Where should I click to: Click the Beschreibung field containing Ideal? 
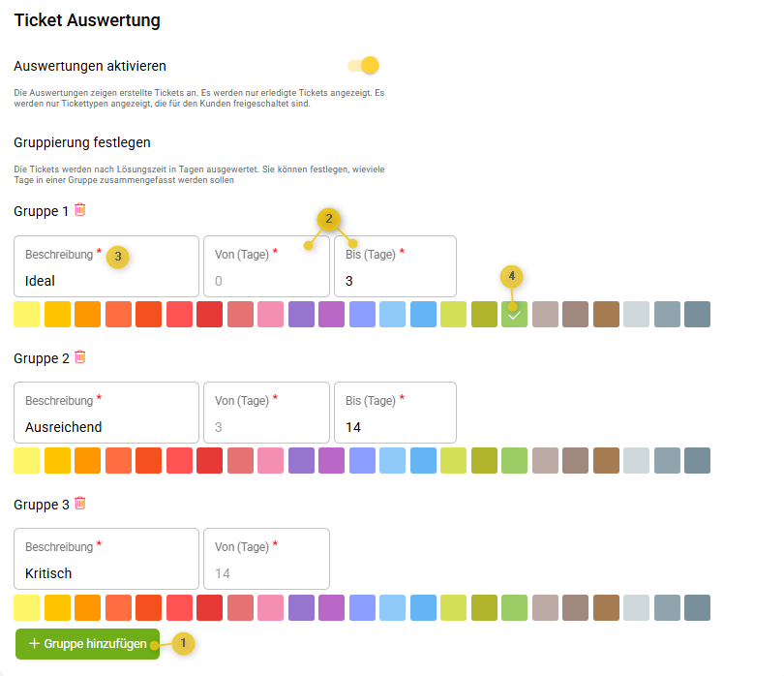click(x=106, y=280)
